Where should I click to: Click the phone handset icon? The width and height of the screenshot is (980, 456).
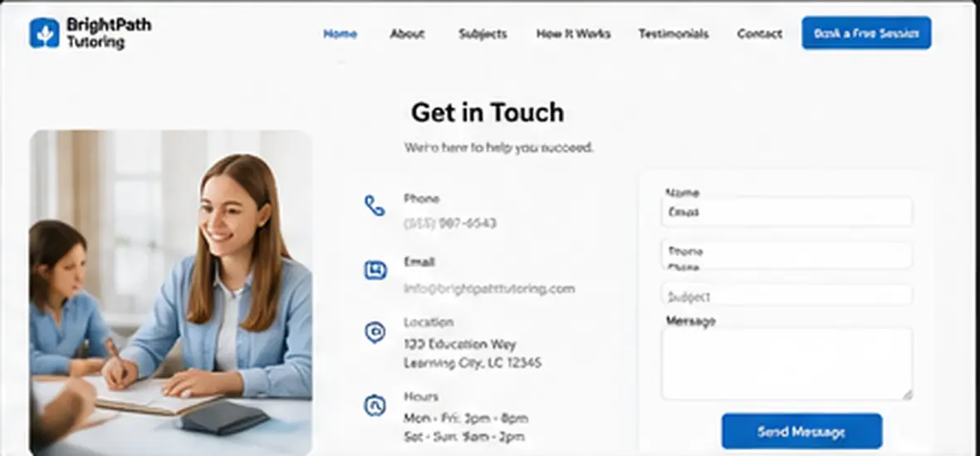click(x=375, y=205)
